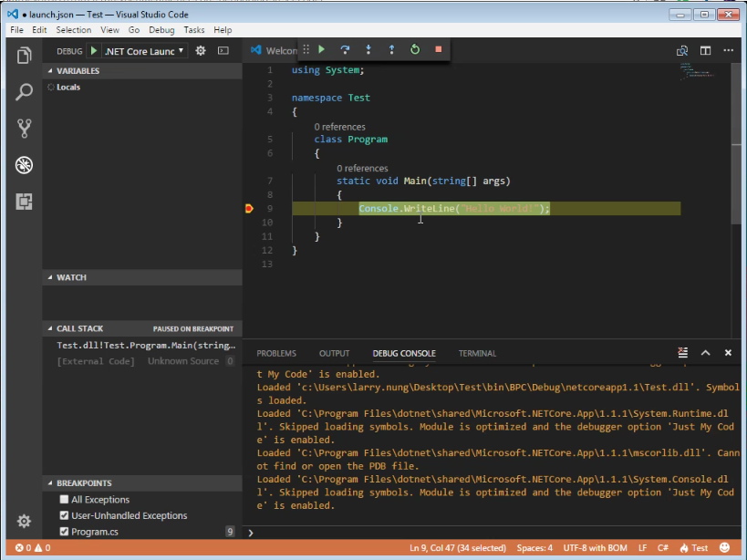Open the Search view in activity bar

click(24, 91)
